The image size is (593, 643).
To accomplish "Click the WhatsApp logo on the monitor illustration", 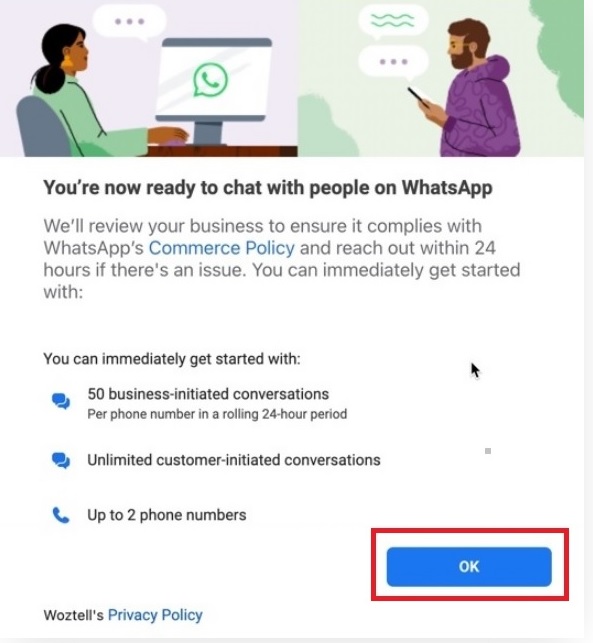I will (x=210, y=80).
